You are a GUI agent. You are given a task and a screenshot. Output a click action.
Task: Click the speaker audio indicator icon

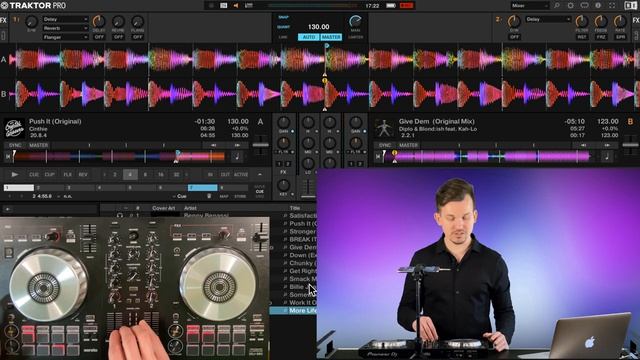[236, 5]
